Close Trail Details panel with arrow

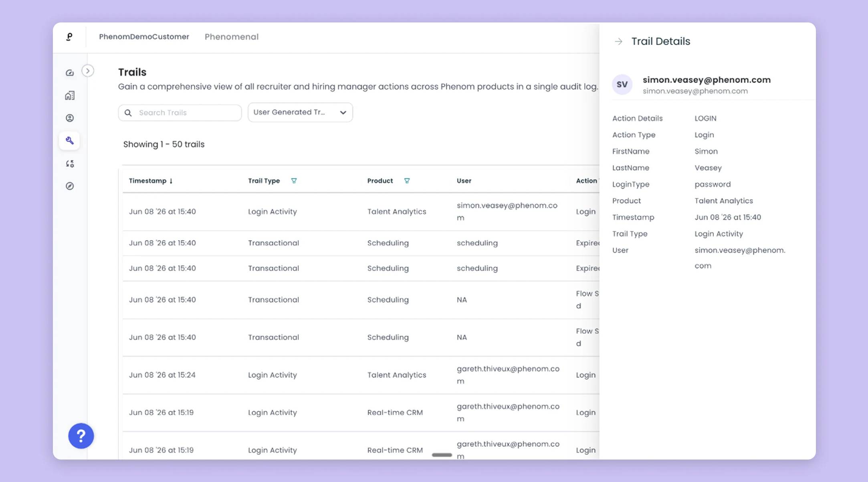(618, 41)
